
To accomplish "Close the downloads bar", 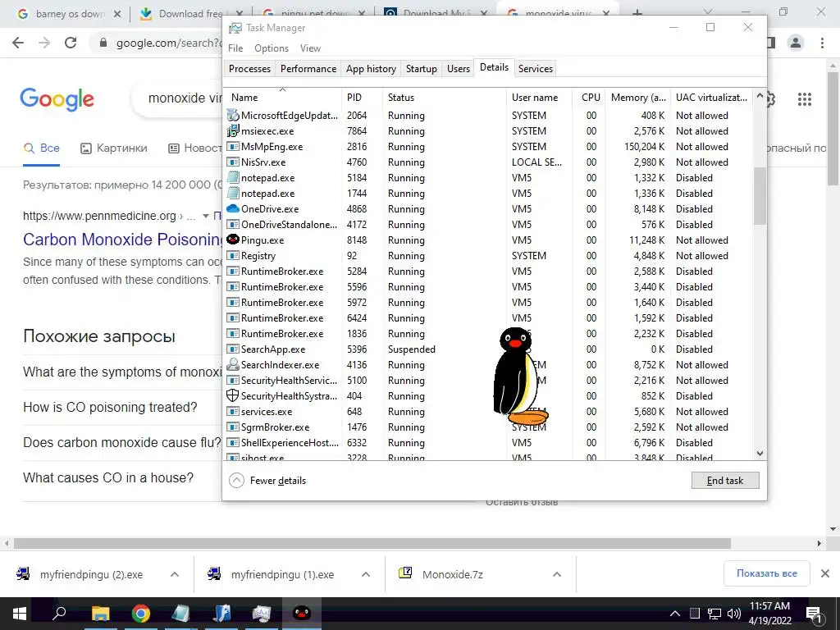I will click(x=825, y=573).
